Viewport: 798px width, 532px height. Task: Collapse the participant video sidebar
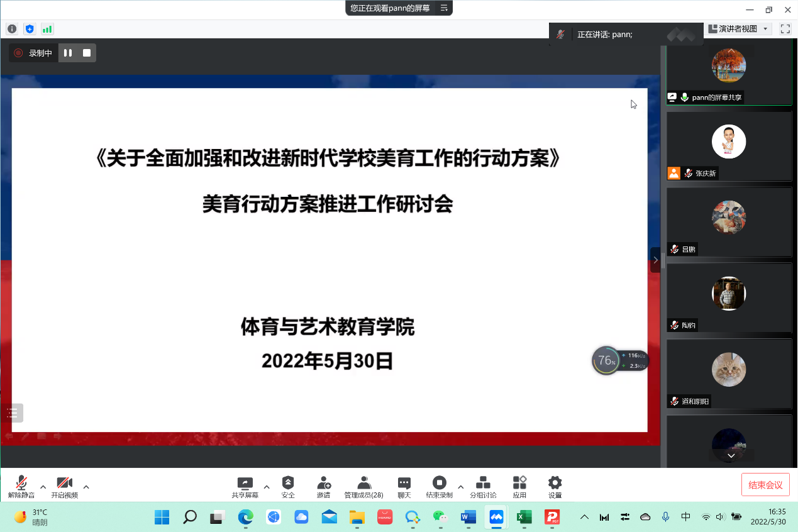655,260
